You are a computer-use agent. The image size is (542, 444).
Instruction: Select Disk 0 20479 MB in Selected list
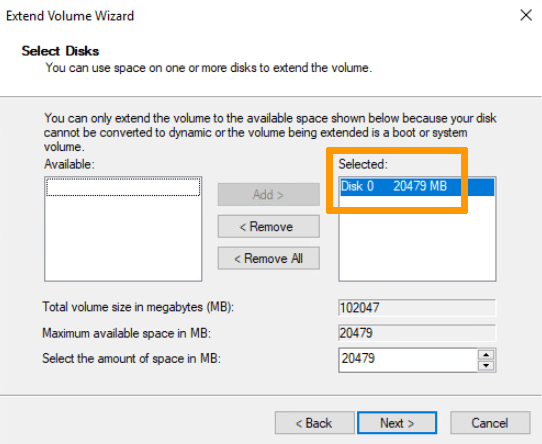[x=417, y=186]
